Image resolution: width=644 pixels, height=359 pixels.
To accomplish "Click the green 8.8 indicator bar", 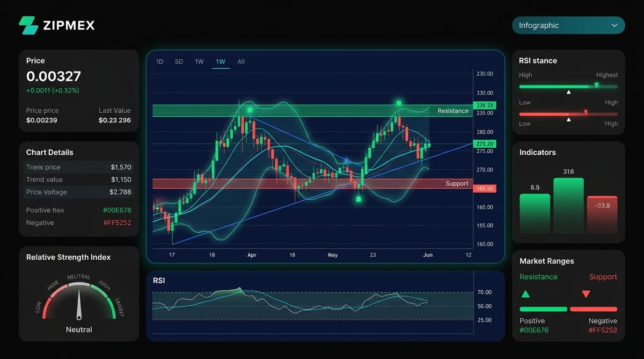I will coord(534,214).
